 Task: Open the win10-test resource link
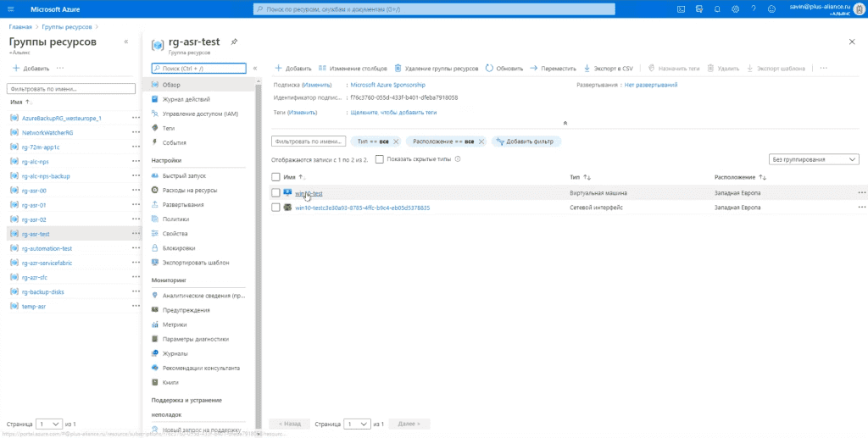pyautogui.click(x=309, y=193)
